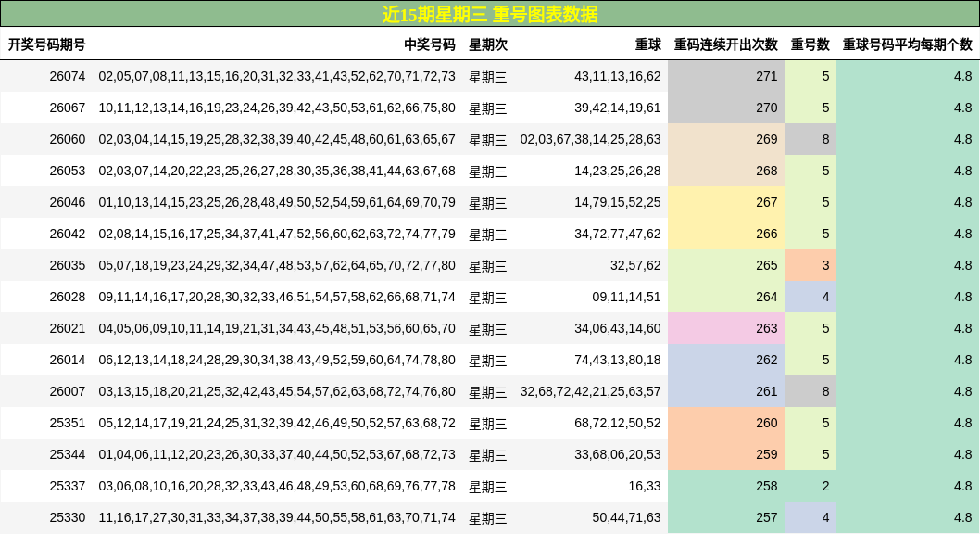The height and width of the screenshot is (534, 980).
Task: Click the 近15期星期三 重号图表数据 title bar
Action: coord(490,14)
